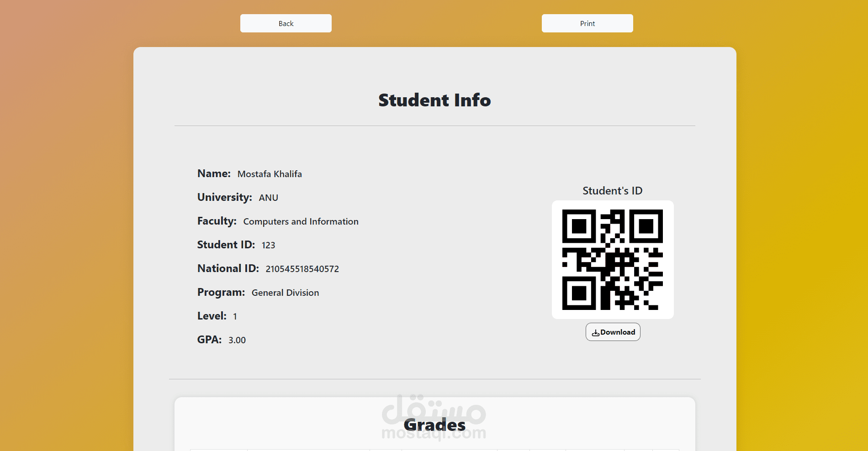This screenshot has width=868, height=451.
Task: Click the Name: label
Action: [214, 173]
